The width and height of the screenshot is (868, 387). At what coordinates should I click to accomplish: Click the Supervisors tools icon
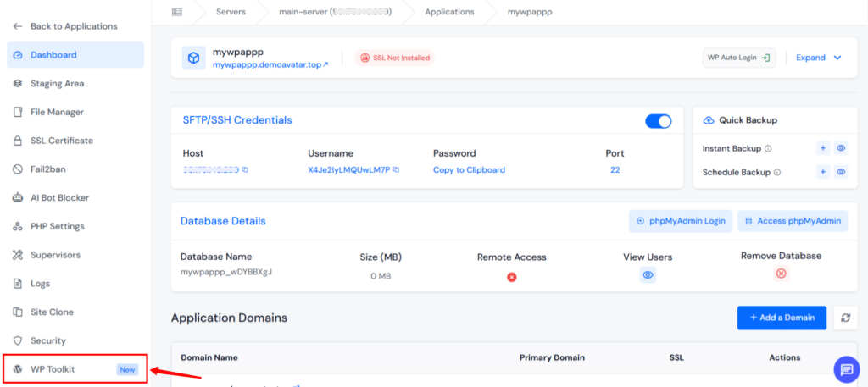18,255
